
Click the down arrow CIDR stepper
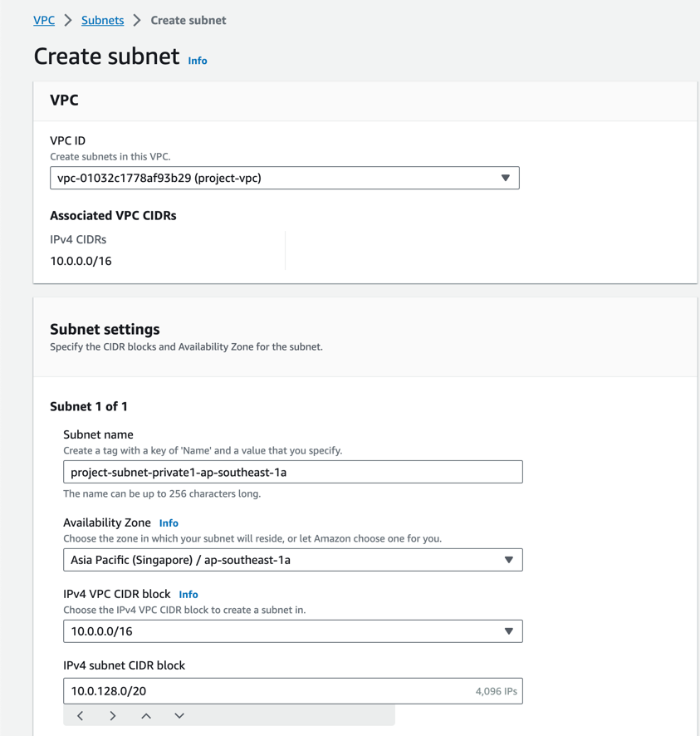tap(179, 716)
